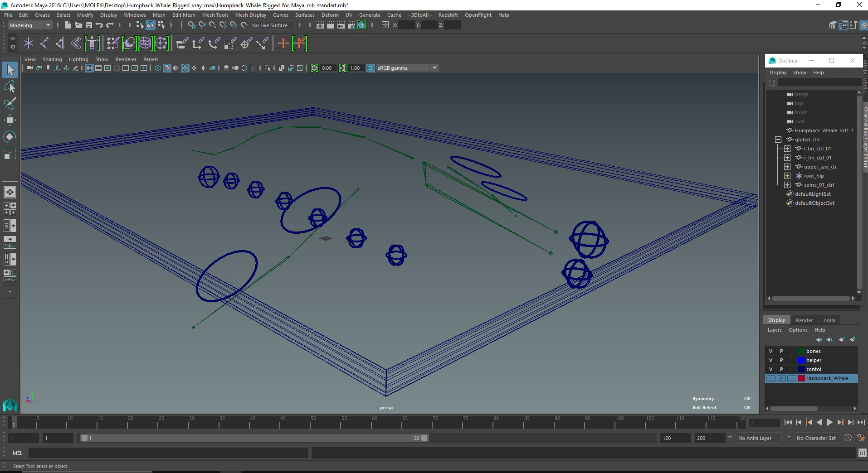This screenshot has width=868, height=473.
Task: Activate the Paint selection tool
Action: (x=10, y=103)
